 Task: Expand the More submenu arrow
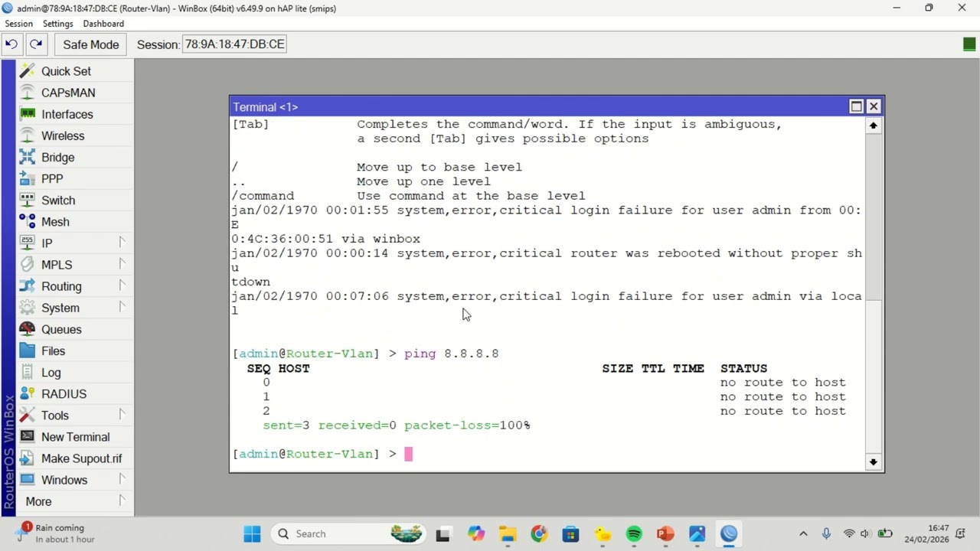(122, 501)
